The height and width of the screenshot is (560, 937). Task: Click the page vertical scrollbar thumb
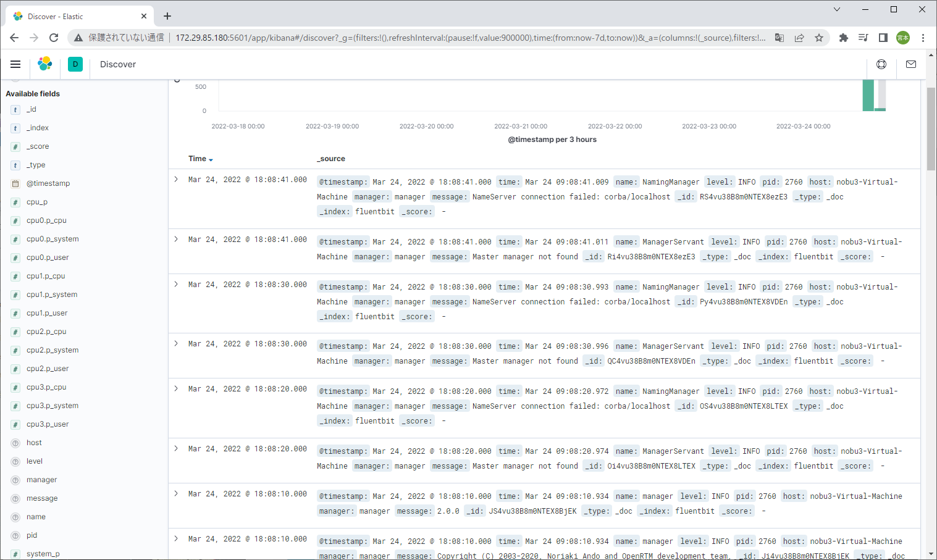click(x=931, y=128)
